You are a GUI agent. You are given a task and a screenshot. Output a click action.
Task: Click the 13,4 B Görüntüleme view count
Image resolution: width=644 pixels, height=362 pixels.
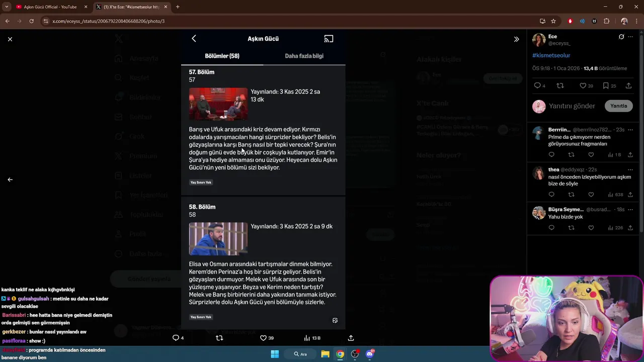[x=605, y=68]
